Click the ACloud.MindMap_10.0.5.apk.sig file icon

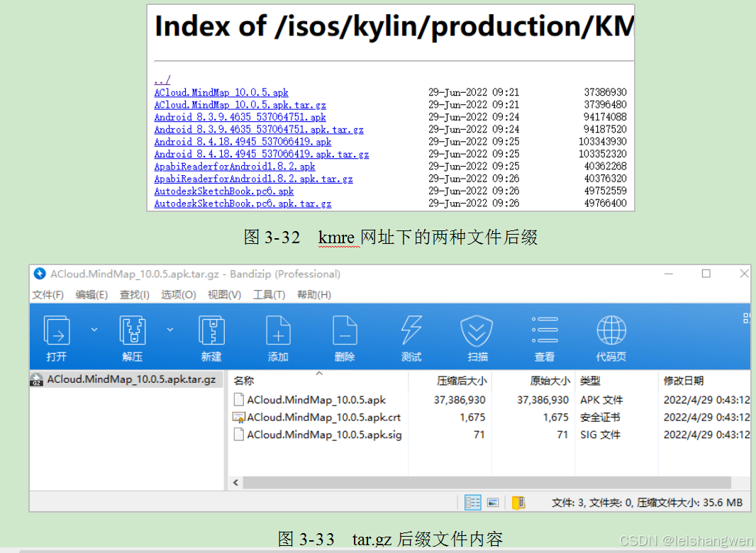point(239,435)
